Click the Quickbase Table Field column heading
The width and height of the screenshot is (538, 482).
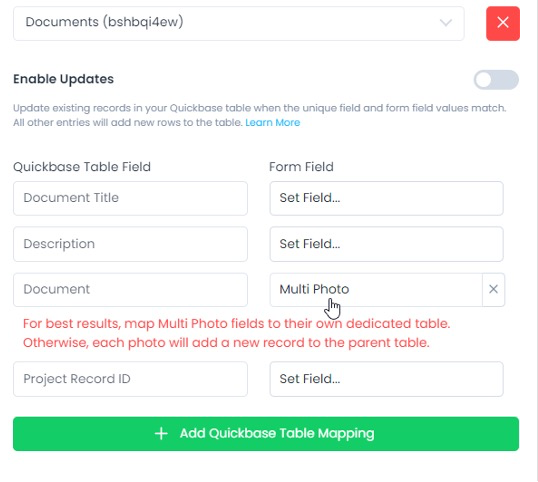pyautogui.click(x=82, y=167)
